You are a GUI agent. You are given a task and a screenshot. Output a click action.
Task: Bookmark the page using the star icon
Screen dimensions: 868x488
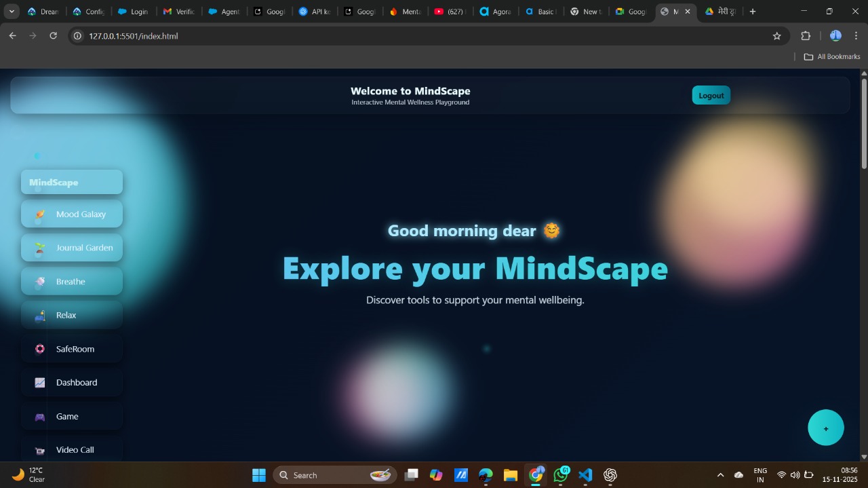coord(776,35)
